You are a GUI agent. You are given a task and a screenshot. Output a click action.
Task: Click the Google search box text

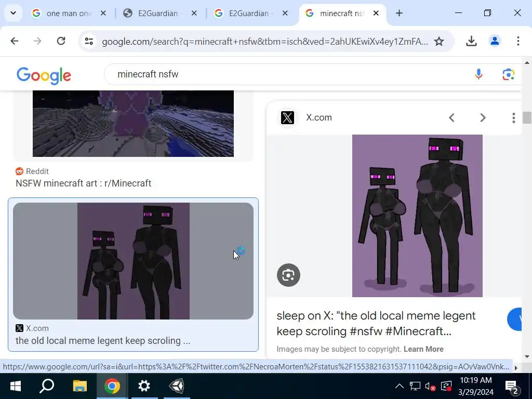[148, 74]
